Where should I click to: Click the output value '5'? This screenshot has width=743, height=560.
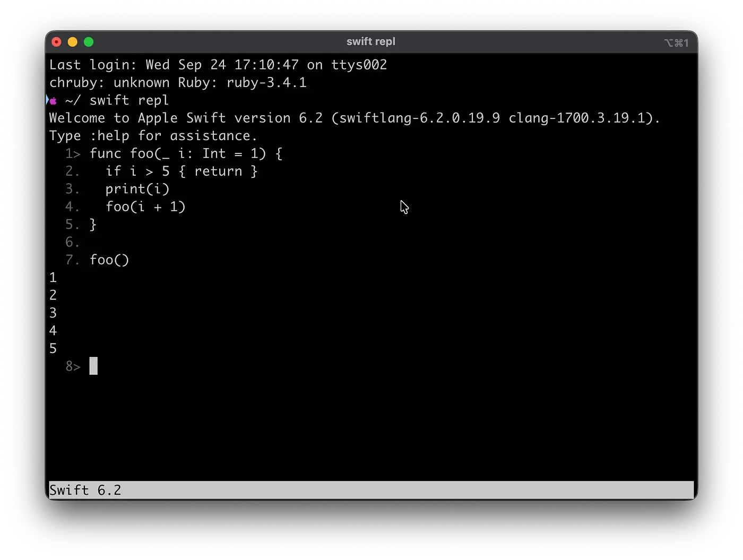pos(53,348)
